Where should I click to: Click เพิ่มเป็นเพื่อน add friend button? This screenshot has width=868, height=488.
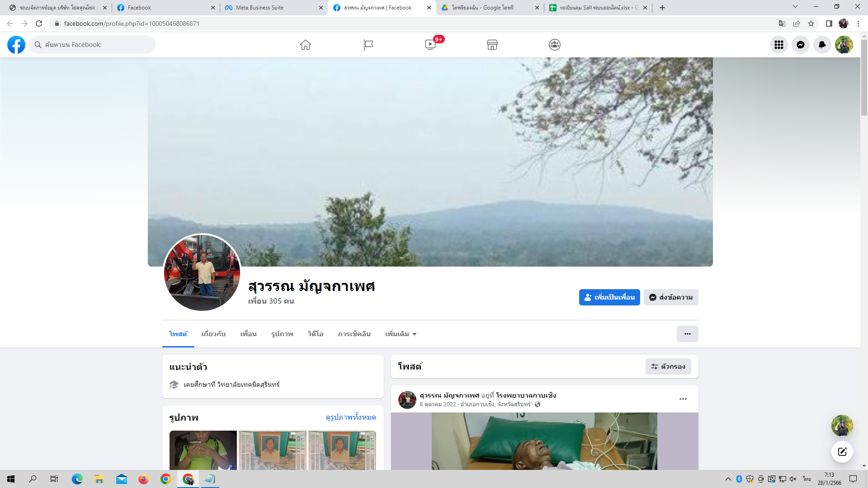point(609,297)
